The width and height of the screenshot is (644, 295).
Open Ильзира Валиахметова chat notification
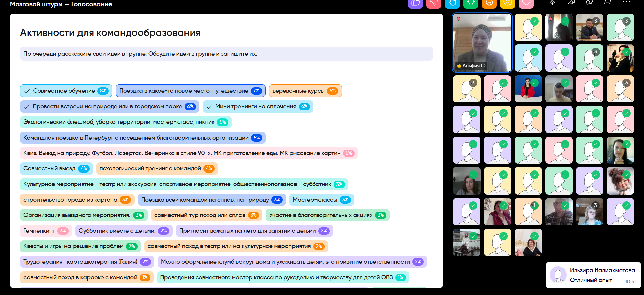point(593,275)
